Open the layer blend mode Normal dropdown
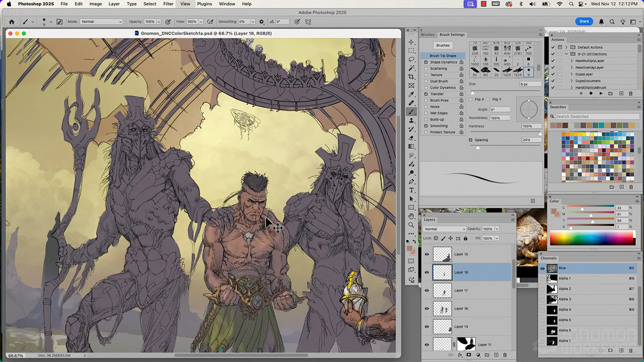The width and height of the screenshot is (644, 362). click(x=445, y=229)
